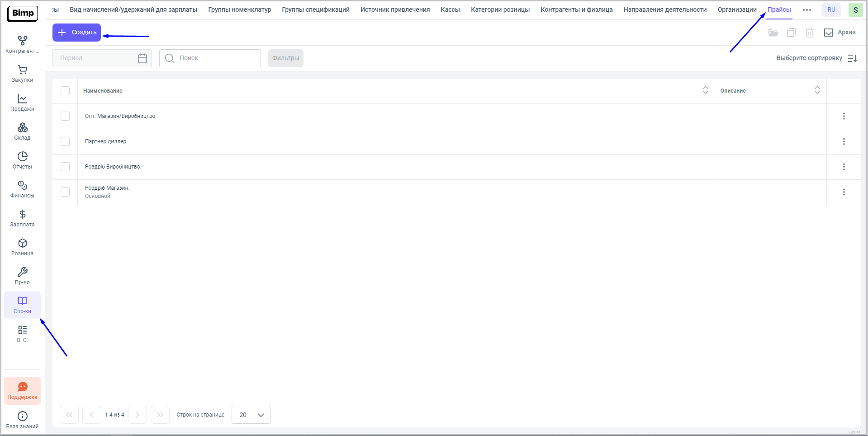
Task: Open rows per page dropdown showing 20
Action: [251, 415]
